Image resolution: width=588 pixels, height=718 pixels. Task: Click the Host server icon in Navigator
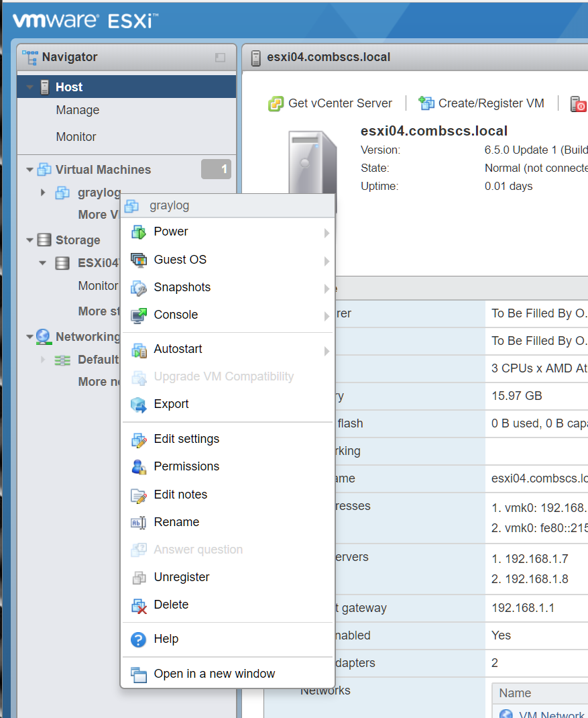44,87
